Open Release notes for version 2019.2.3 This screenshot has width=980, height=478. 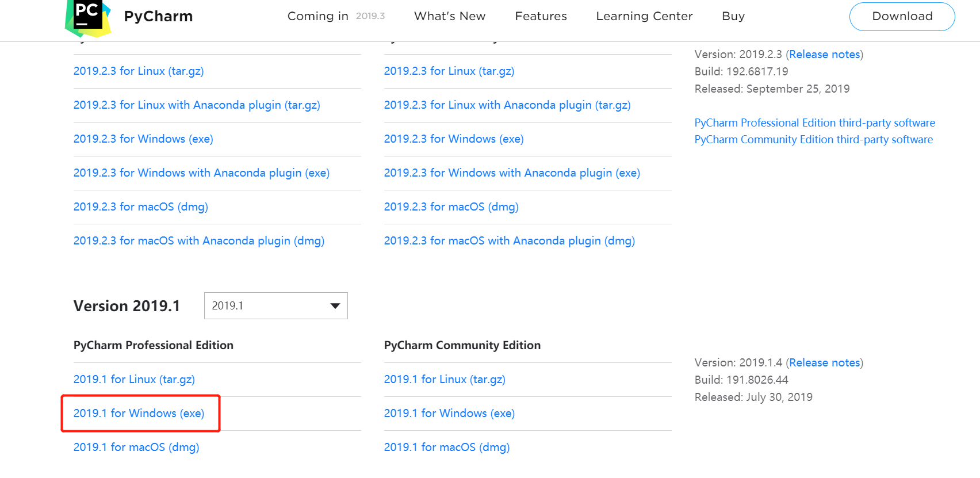(x=825, y=54)
